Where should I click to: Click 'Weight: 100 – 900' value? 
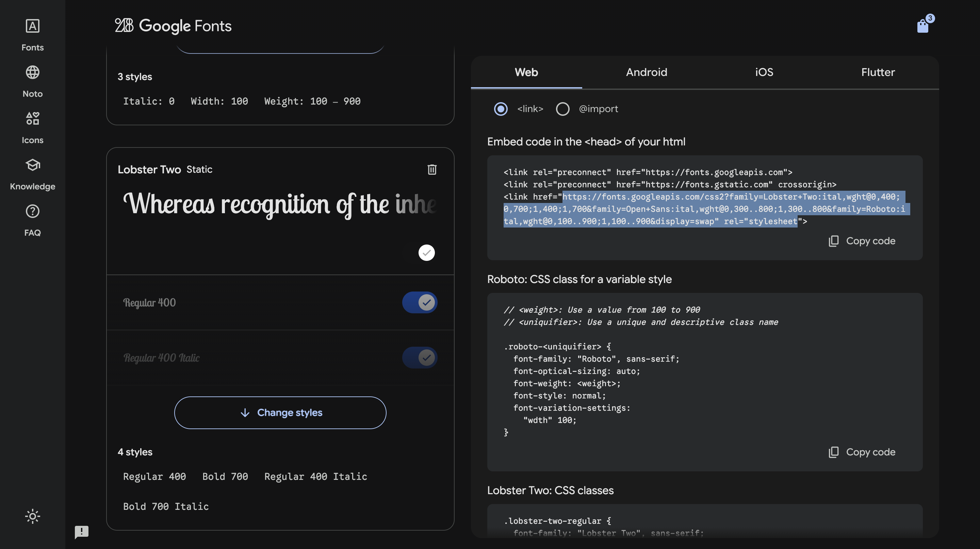[x=312, y=101]
